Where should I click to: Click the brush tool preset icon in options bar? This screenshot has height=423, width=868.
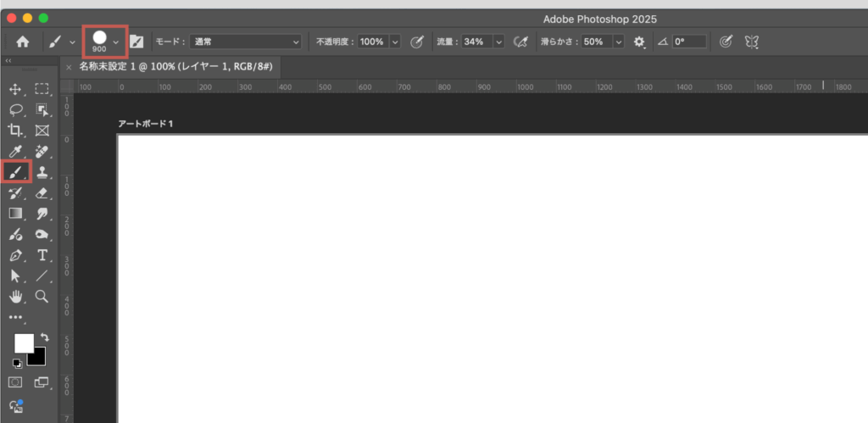pyautogui.click(x=54, y=42)
